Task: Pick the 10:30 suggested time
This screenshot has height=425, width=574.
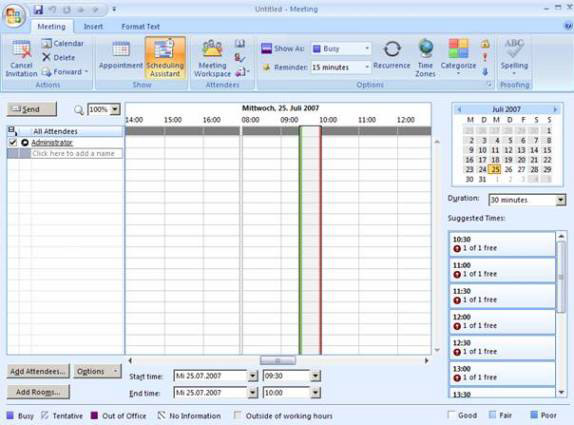Action: 502,244
